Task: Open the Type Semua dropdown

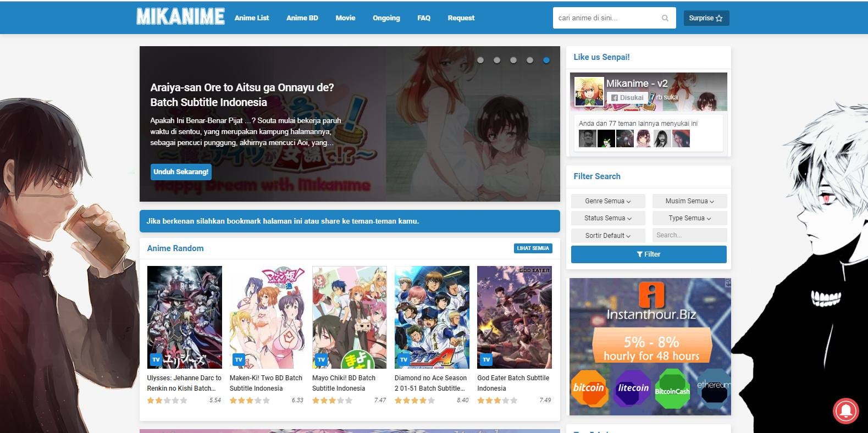Action: coord(690,218)
